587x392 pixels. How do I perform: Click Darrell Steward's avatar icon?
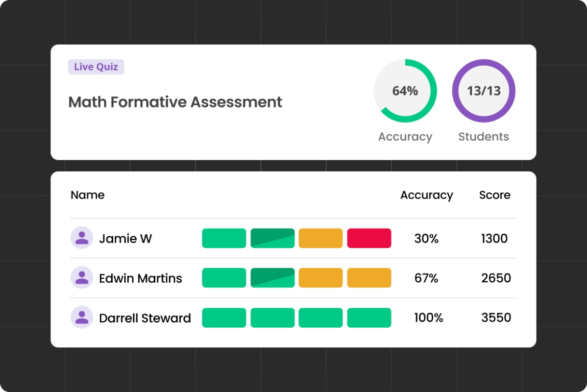pyautogui.click(x=82, y=317)
